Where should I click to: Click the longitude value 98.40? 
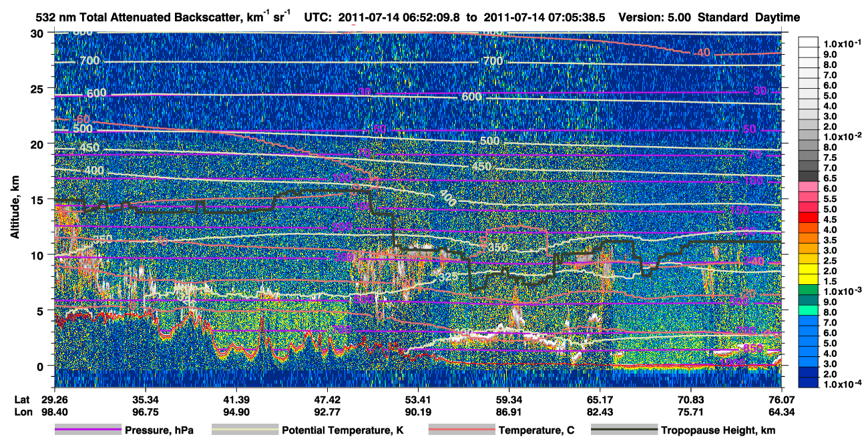[x=55, y=412]
